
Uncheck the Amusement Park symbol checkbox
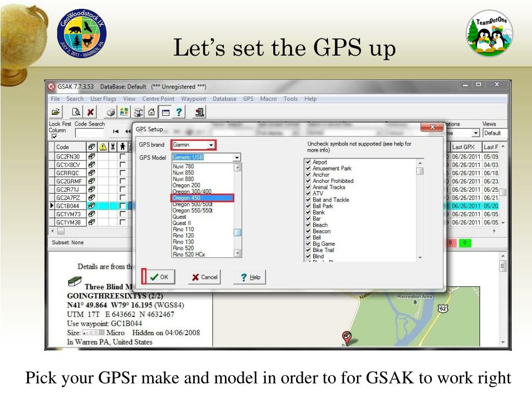308,168
